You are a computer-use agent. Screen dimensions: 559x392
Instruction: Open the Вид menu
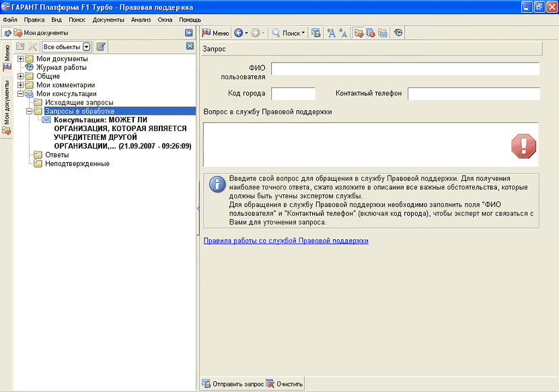pos(57,20)
